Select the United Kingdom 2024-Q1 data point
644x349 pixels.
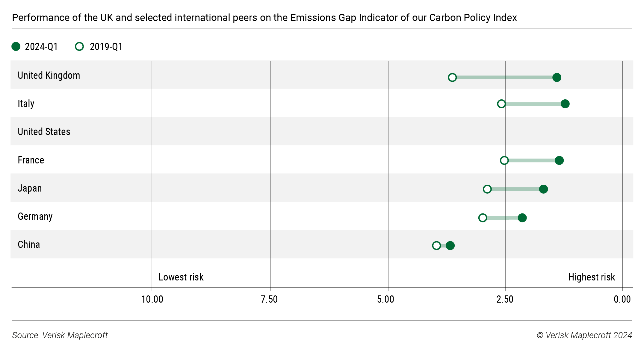(557, 77)
